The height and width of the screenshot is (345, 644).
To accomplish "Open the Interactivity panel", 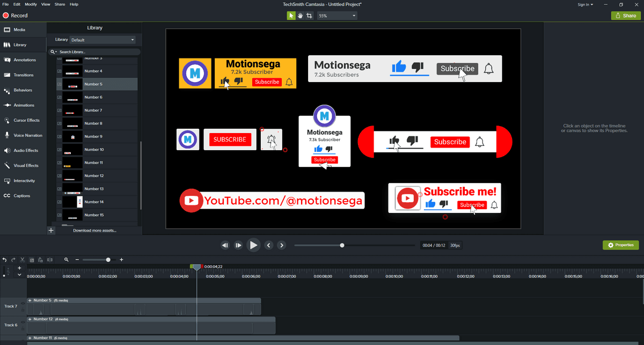I will pyautogui.click(x=23, y=181).
